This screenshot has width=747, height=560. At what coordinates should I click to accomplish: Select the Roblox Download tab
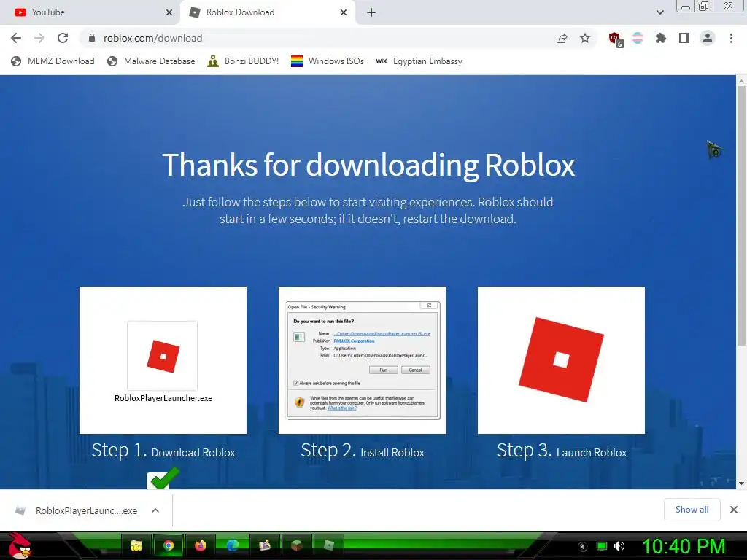coord(267,12)
